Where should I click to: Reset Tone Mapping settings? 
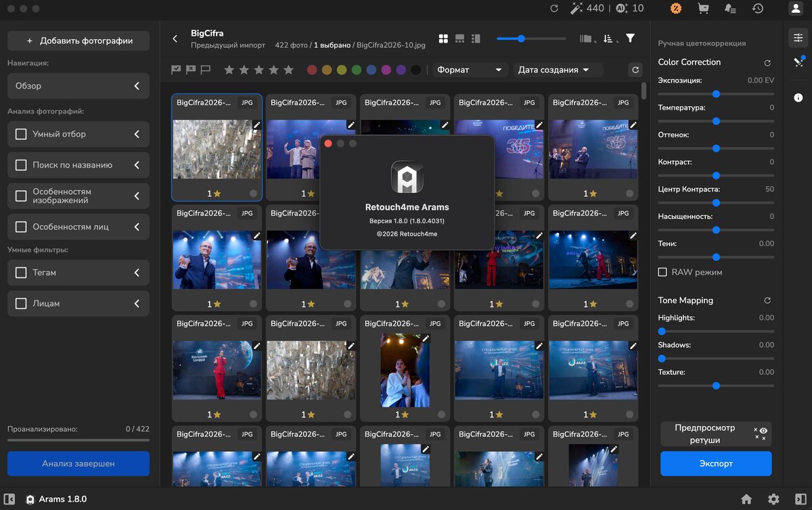(767, 300)
